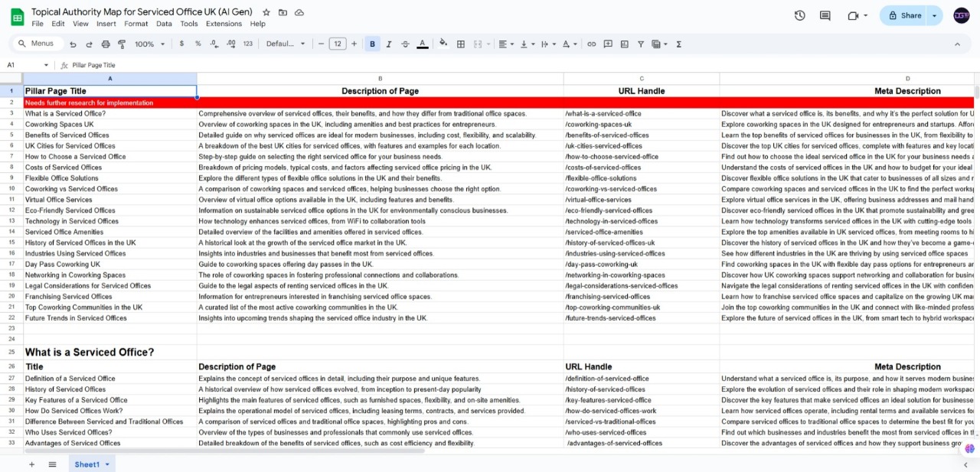Open the fill color bucket
This screenshot has height=472, width=980.
pyautogui.click(x=443, y=44)
